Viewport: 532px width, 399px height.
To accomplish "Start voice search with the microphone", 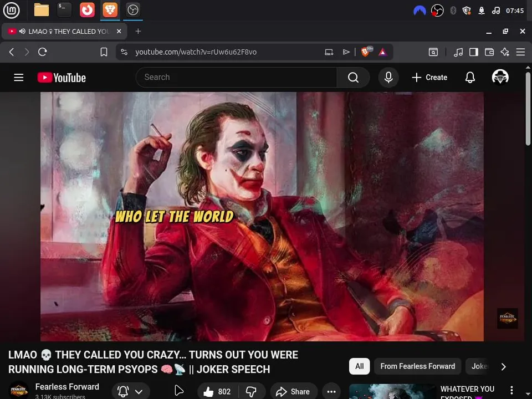I will click(388, 78).
